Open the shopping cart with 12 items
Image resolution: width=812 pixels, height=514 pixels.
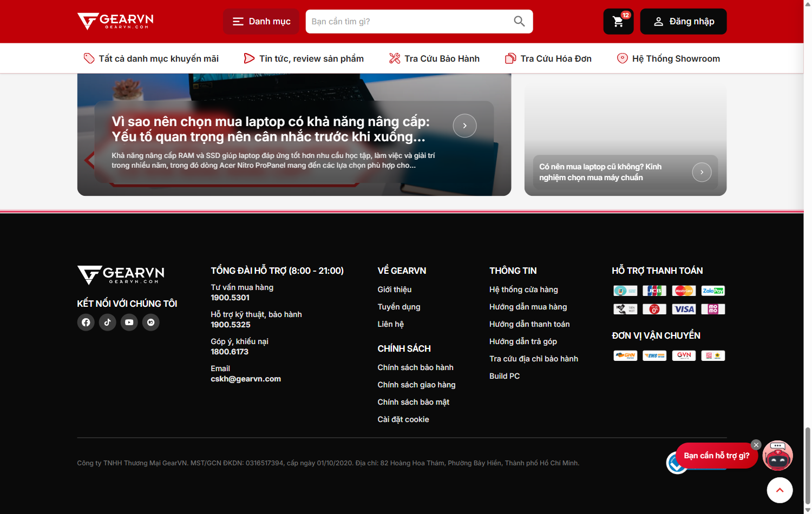[618, 22]
